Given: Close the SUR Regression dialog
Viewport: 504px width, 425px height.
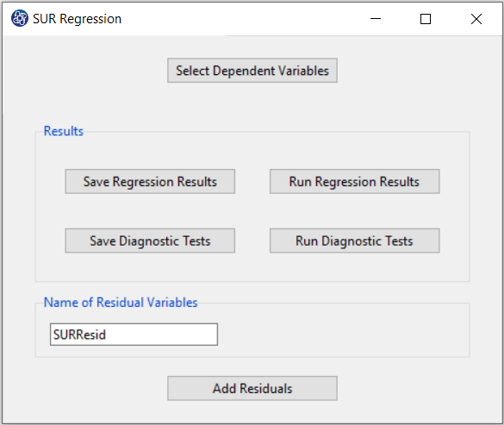Looking at the screenshot, I should 476,19.
